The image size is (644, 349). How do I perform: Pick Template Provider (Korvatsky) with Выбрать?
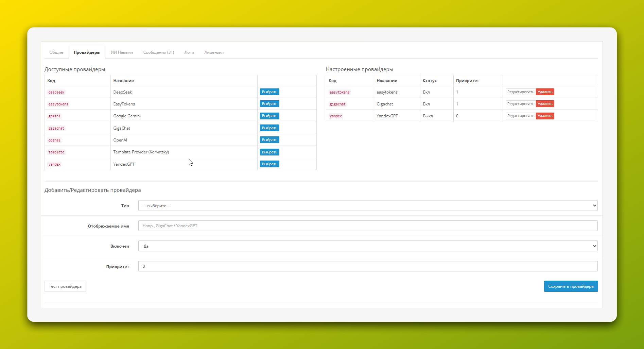click(x=269, y=152)
